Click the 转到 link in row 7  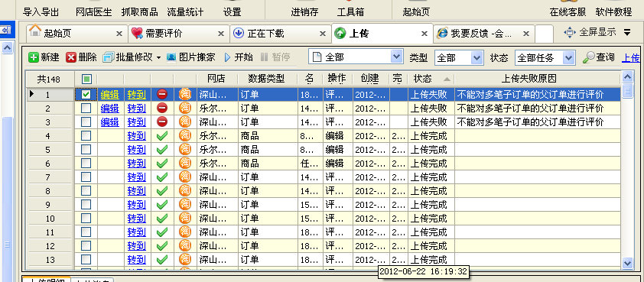(x=137, y=177)
